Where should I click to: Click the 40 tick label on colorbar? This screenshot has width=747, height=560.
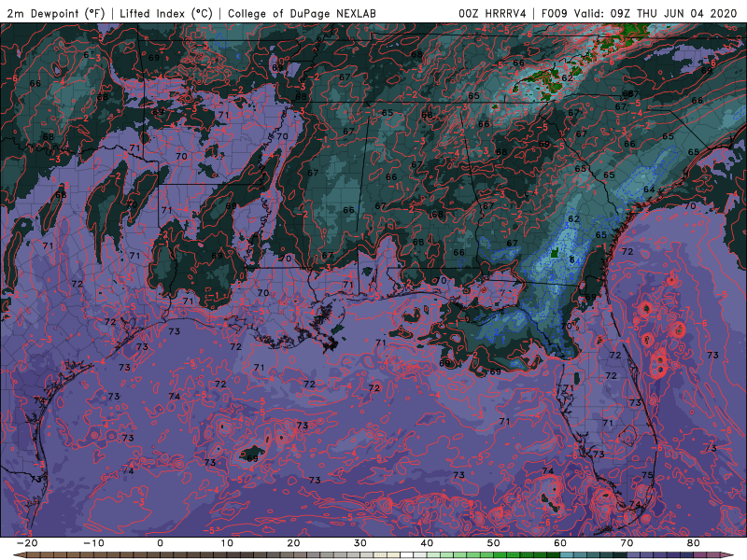click(427, 543)
